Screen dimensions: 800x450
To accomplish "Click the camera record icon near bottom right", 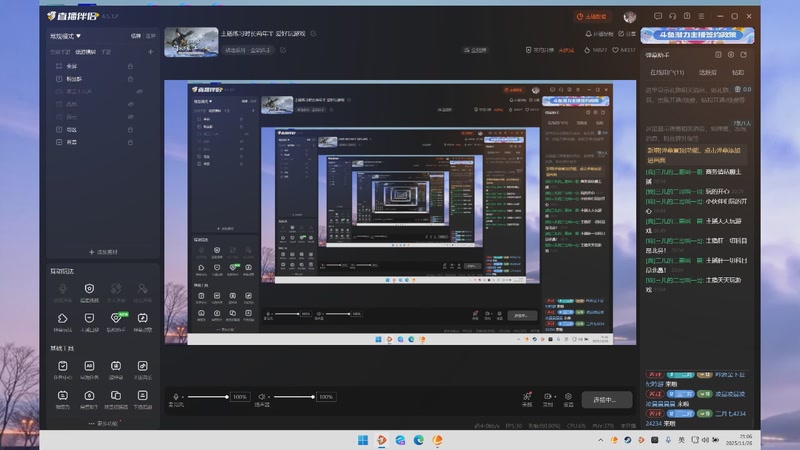I will tap(547, 396).
